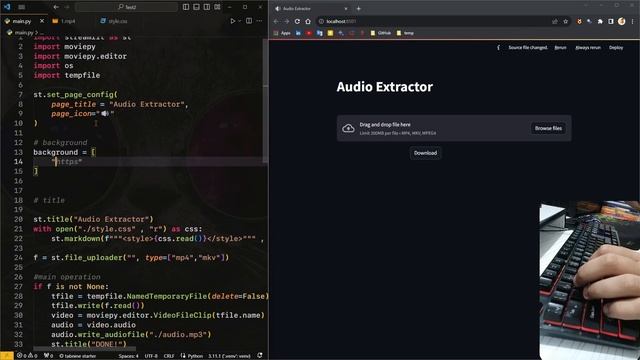Go back in VS Code navigation history

(56, 7)
